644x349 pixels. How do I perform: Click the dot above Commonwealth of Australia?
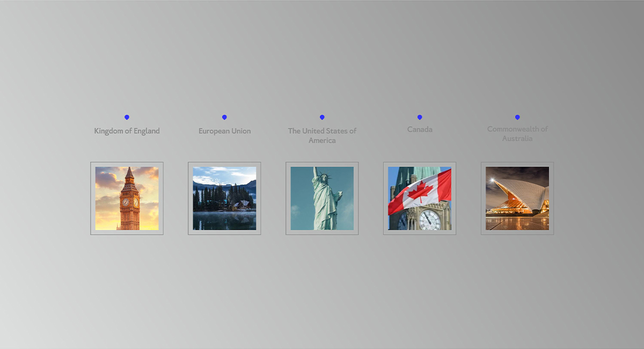click(x=517, y=117)
